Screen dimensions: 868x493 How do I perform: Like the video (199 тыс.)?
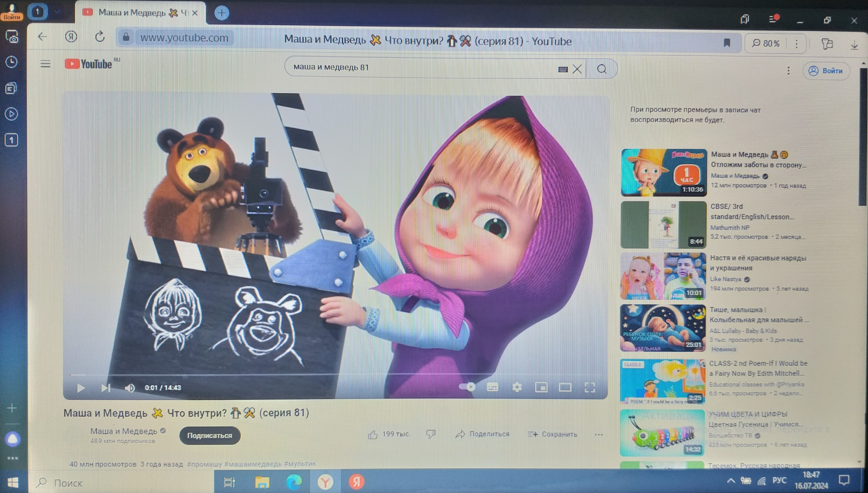389,434
